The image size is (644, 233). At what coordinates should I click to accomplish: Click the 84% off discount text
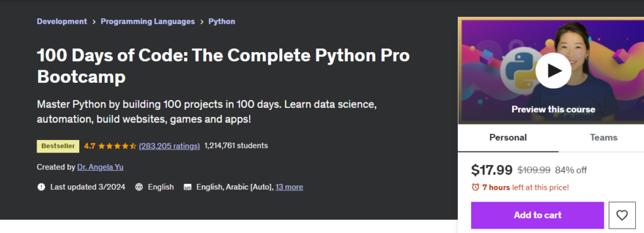click(571, 170)
